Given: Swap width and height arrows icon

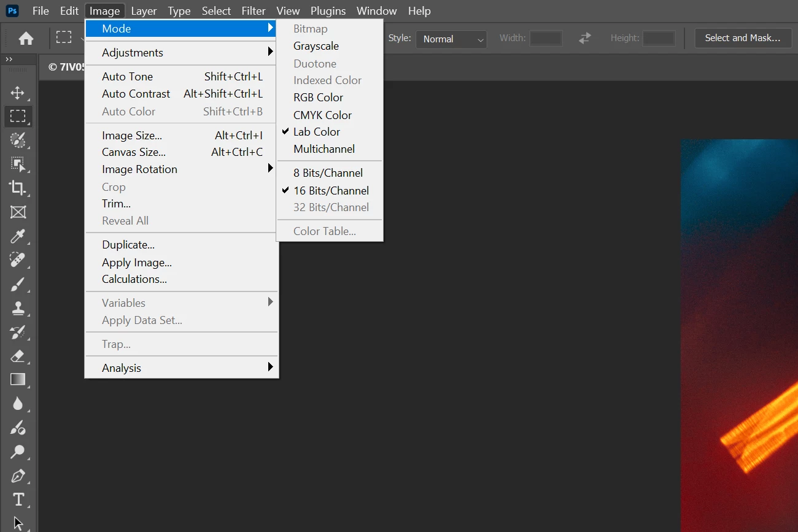Looking at the screenshot, I should [585, 38].
